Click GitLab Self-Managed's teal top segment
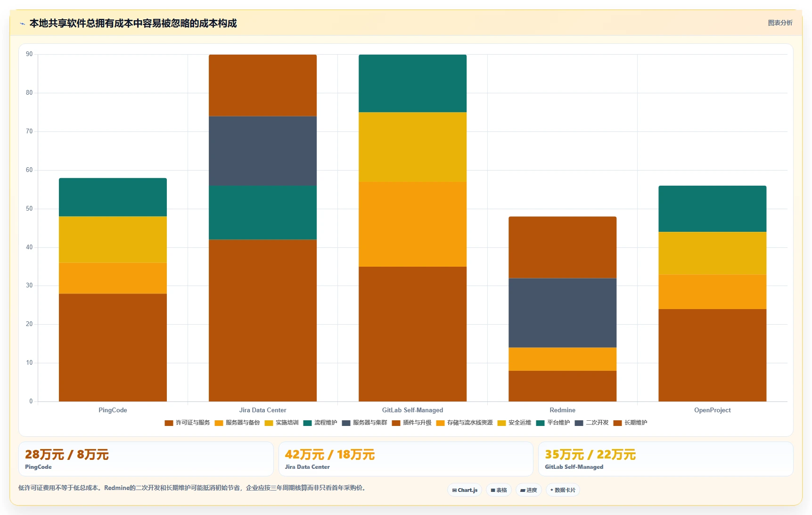 pos(412,83)
